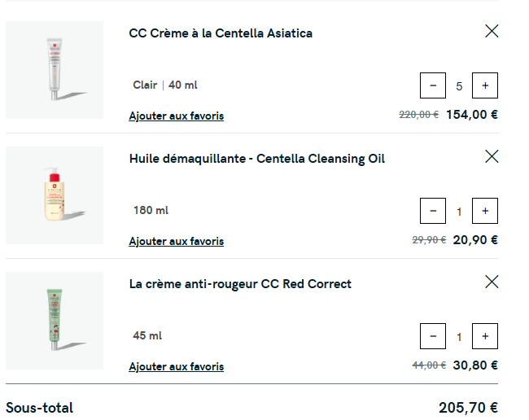Click the cleansing oil bottle thumbnail

(55, 195)
